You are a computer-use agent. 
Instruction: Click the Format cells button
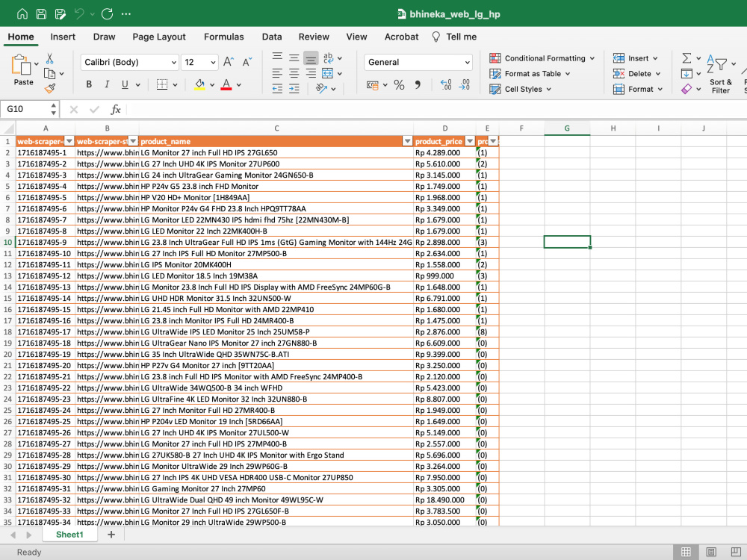[638, 89]
